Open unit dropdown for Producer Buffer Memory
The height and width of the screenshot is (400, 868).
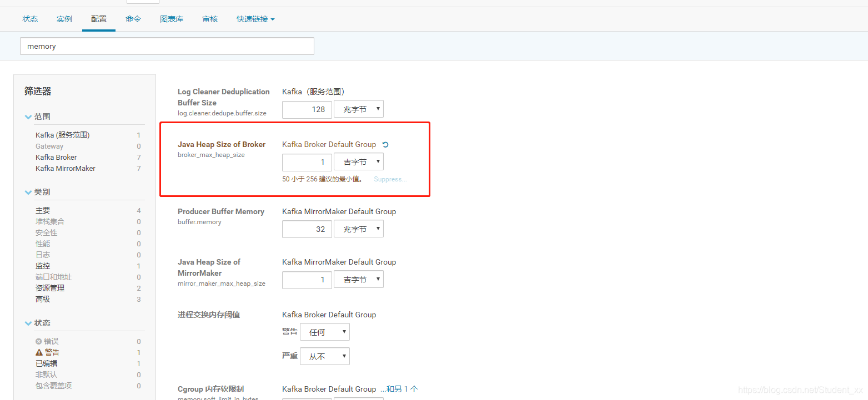pos(359,229)
